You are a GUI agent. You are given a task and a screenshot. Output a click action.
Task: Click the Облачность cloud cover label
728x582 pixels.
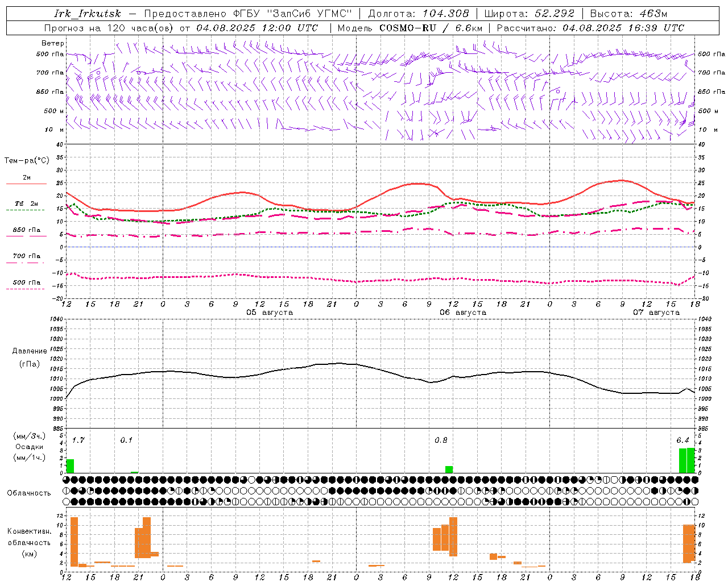tap(29, 493)
